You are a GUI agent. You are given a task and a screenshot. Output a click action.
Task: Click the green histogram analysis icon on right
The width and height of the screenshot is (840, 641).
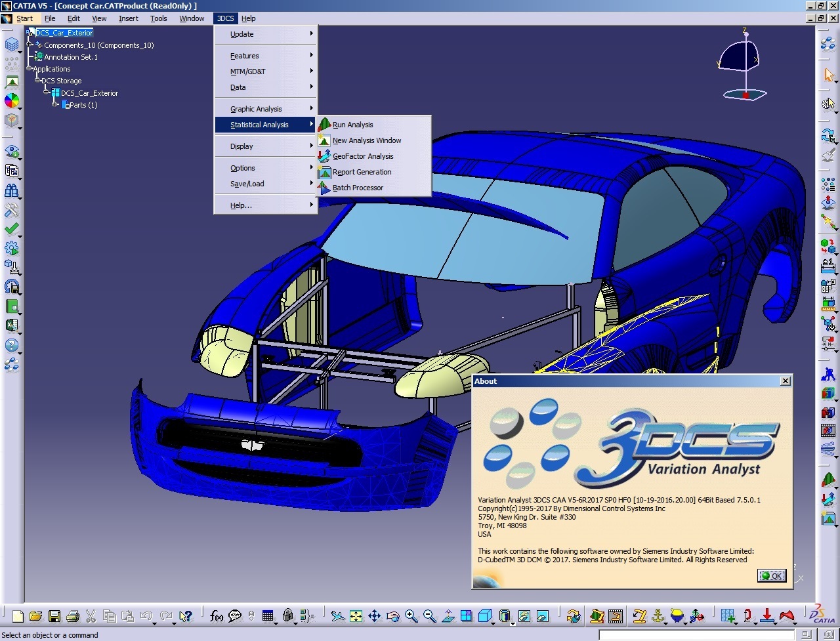click(x=828, y=480)
